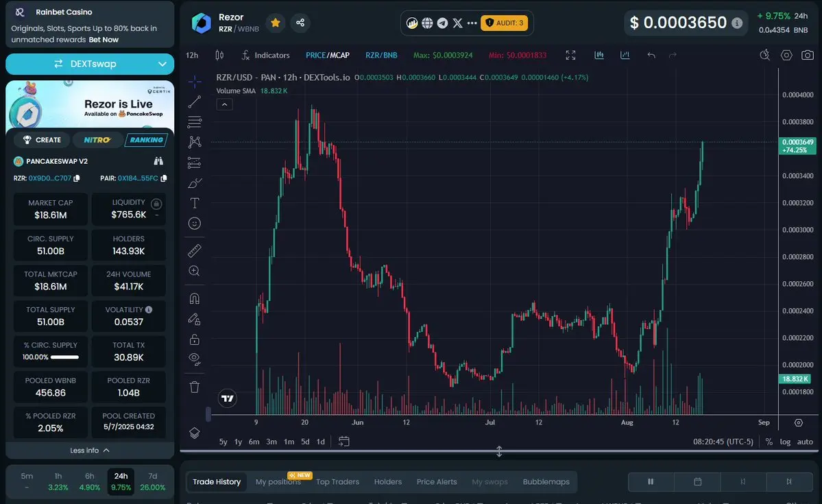822x504 pixels.
Task: Undo the last chart action
Action: point(651,55)
